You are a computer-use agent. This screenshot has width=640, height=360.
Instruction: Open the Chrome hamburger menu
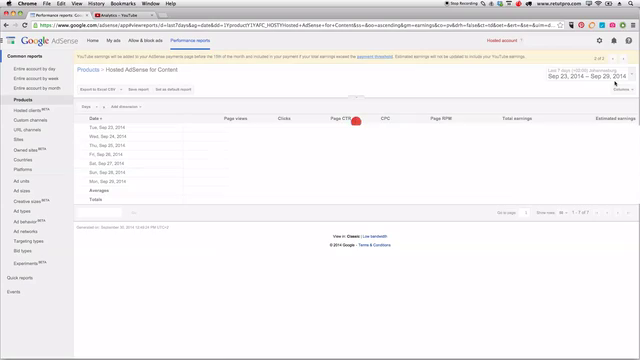click(x=633, y=25)
